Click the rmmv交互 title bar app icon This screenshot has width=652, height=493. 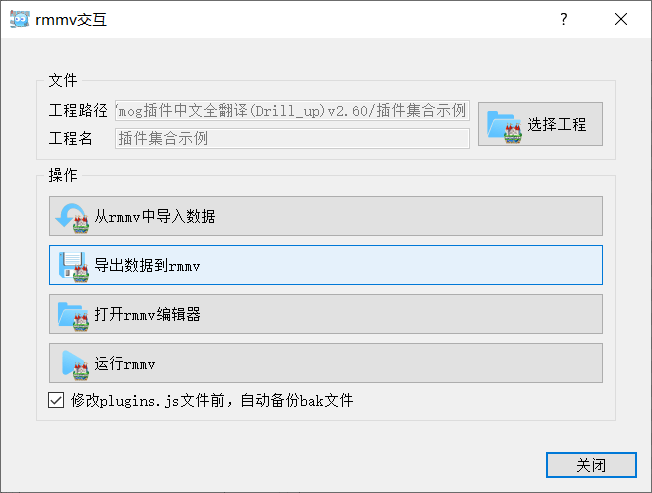(19, 19)
